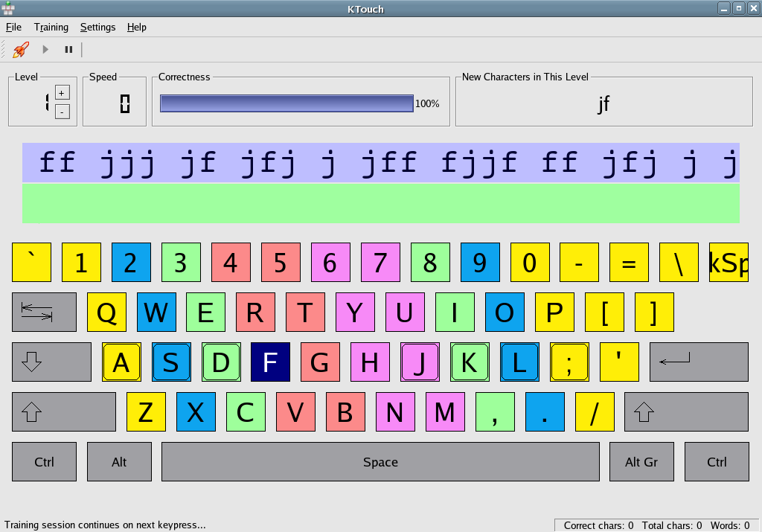
Task: Click the backtick key
Action: click(x=31, y=263)
